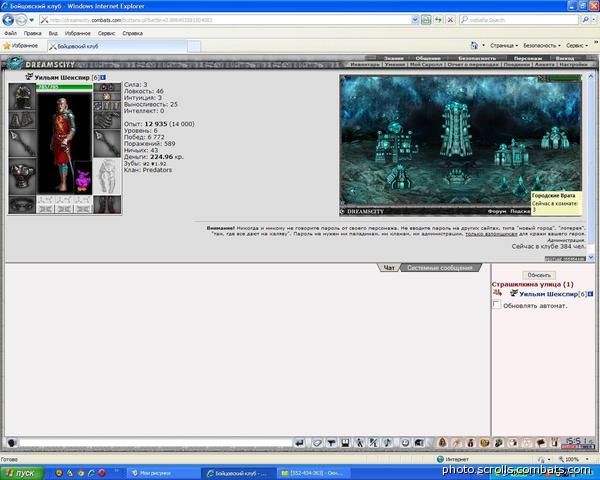Click the purple pet creature

(83, 180)
